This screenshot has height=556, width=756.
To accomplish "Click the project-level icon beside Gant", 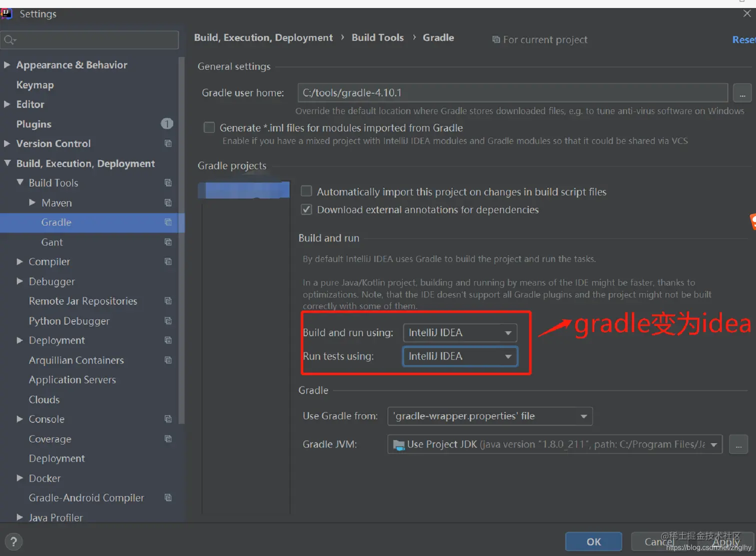I will pos(168,242).
